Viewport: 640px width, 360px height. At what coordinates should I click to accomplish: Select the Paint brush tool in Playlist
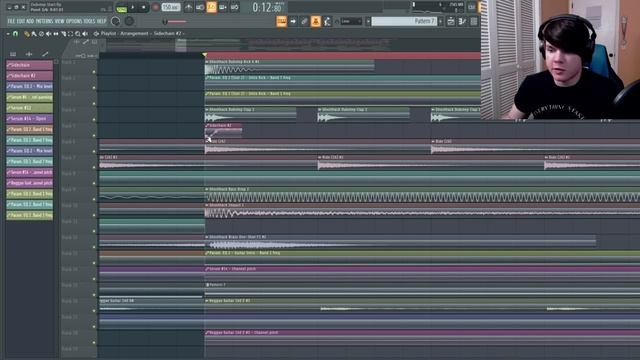(x=34, y=34)
